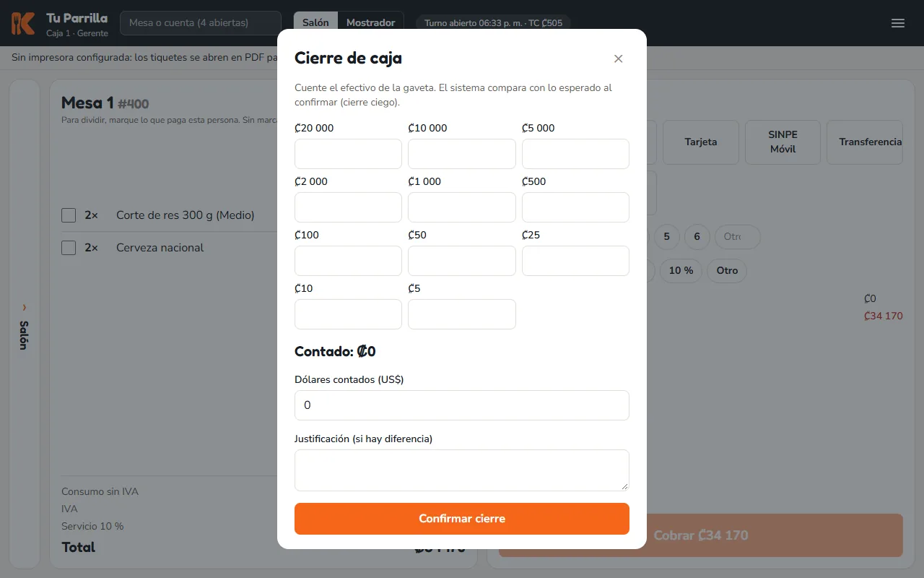
Task: Click the Dólares contados input field
Action: point(462,405)
